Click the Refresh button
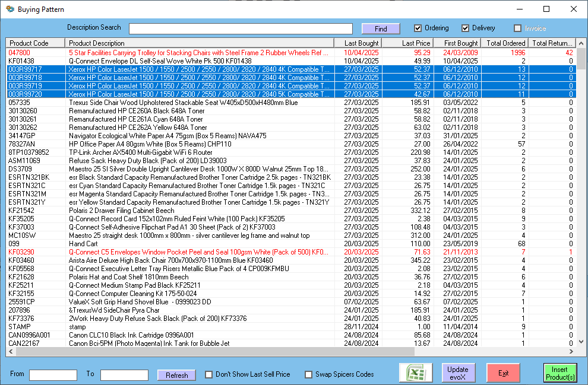The image size is (588, 385). pyautogui.click(x=176, y=375)
